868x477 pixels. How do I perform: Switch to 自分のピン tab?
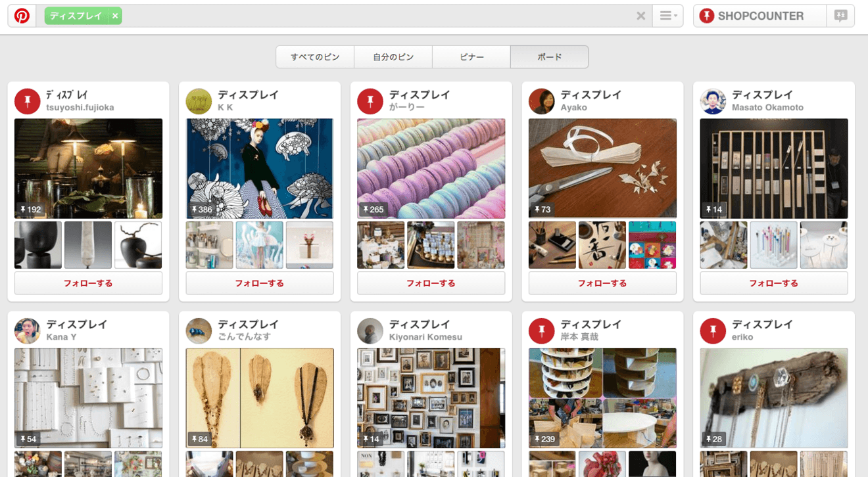pos(393,57)
